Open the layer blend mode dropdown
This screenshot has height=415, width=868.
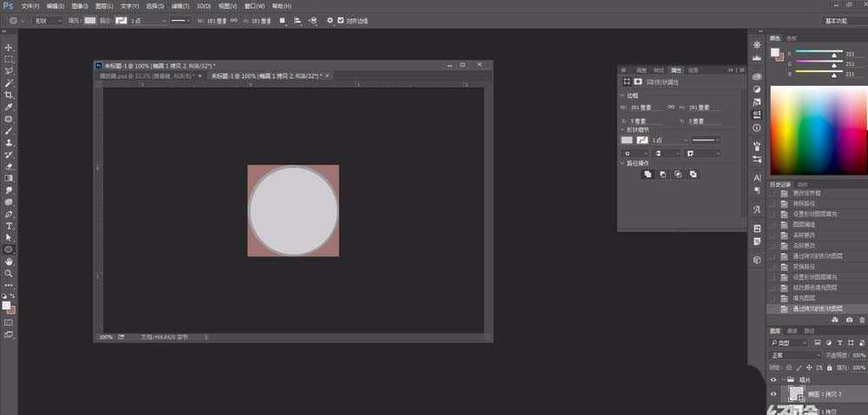coord(795,355)
